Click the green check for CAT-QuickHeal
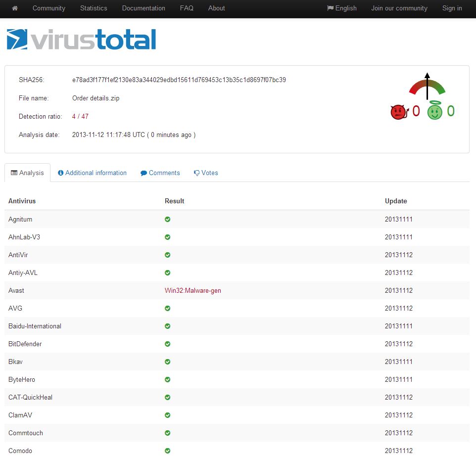Viewport: 476px width, 456px height. tap(168, 397)
